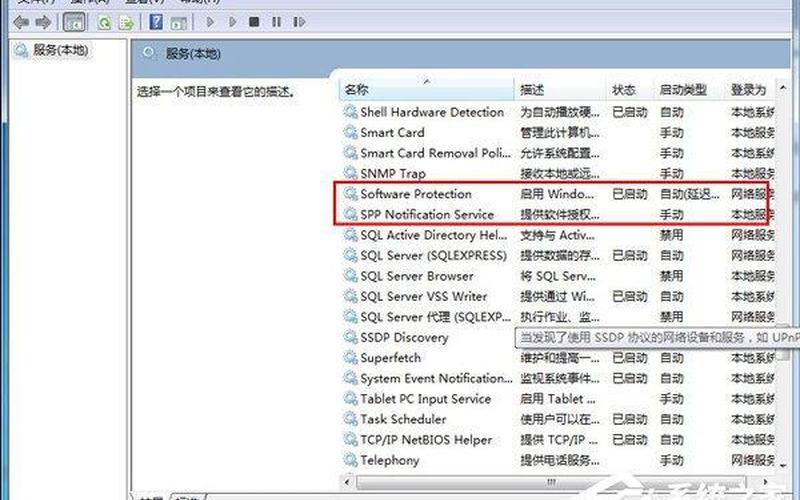
Task: Click 已启动 status in Software Protection row
Action: coord(630,194)
